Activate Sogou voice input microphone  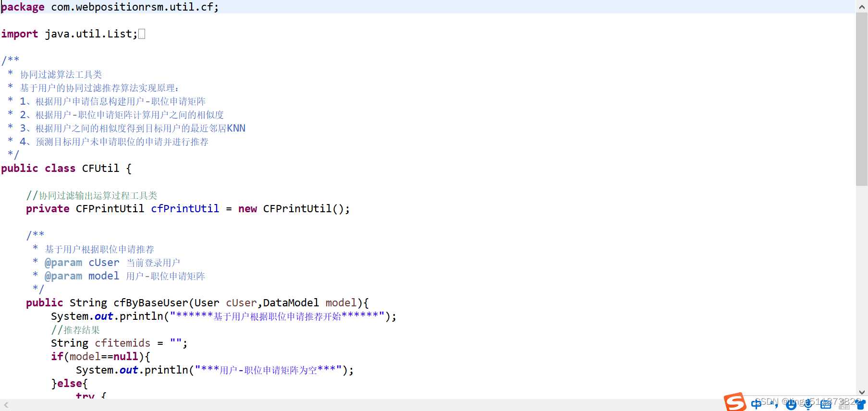pyautogui.click(x=808, y=404)
